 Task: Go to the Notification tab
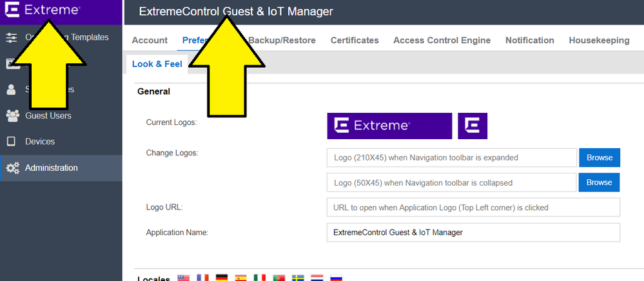pos(529,40)
